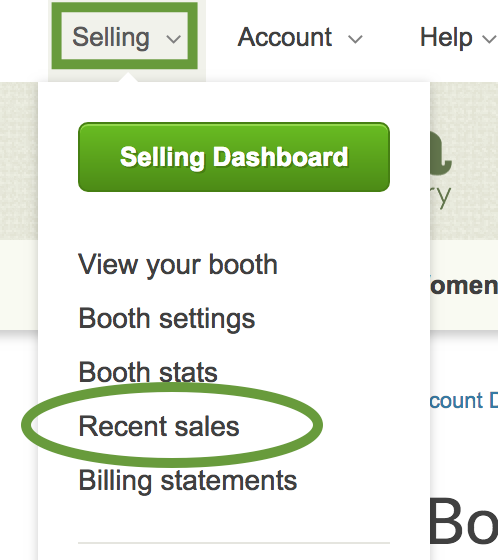Open the Help menu
Image resolution: width=498 pixels, height=560 pixels.
[446, 37]
